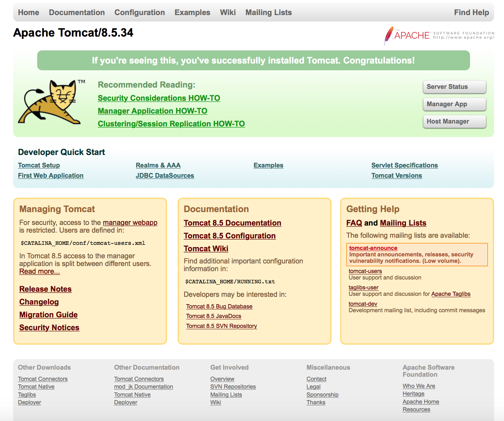The width and height of the screenshot is (504, 421).
Task: Open Documentation in top navigation bar
Action: (77, 13)
